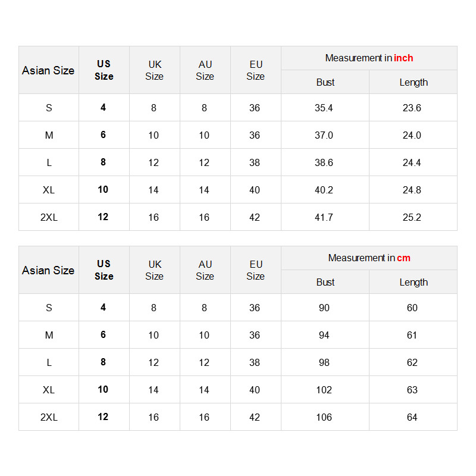Select the 23.6 length value cell
The width and height of the screenshot is (476, 476).
[x=412, y=108]
